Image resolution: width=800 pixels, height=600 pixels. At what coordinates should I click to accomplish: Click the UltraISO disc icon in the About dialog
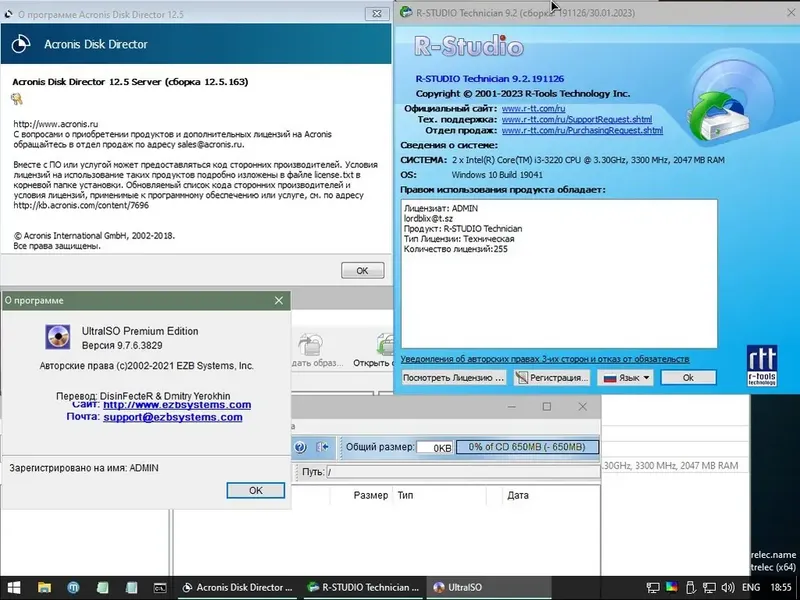(57, 337)
